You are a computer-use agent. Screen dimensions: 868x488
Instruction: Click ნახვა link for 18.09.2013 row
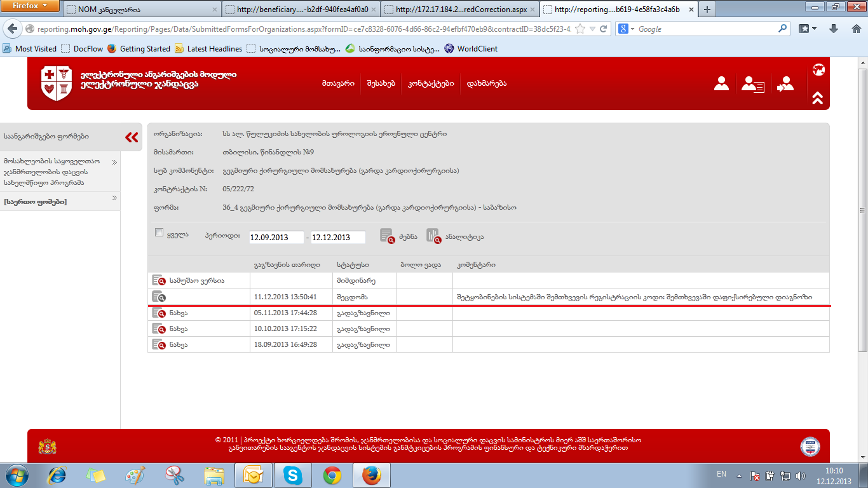coord(178,344)
